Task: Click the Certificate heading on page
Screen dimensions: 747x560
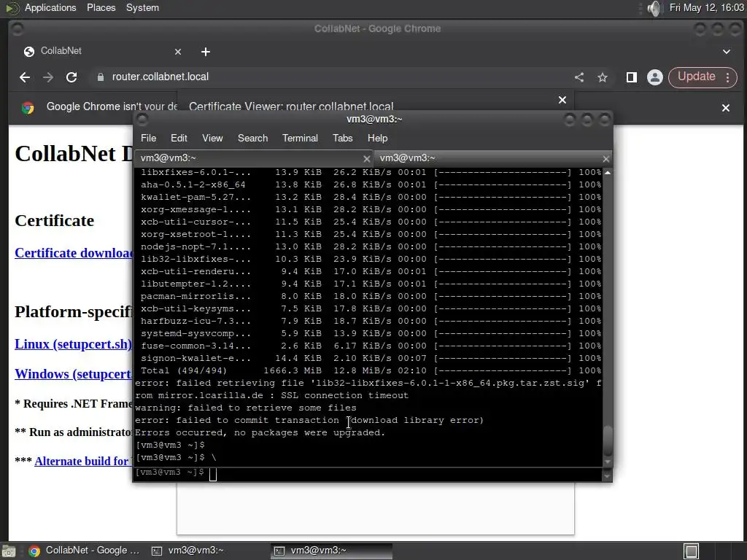Action: pyautogui.click(x=54, y=220)
